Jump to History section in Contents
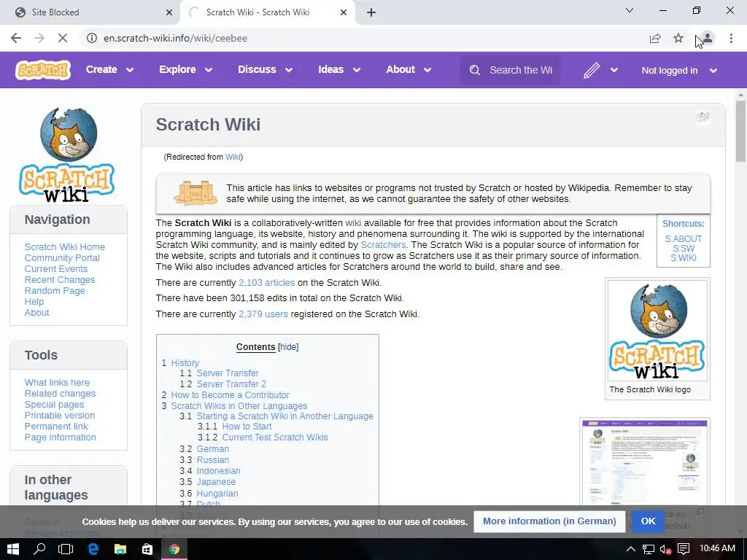The image size is (747, 560). pyautogui.click(x=185, y=363)
